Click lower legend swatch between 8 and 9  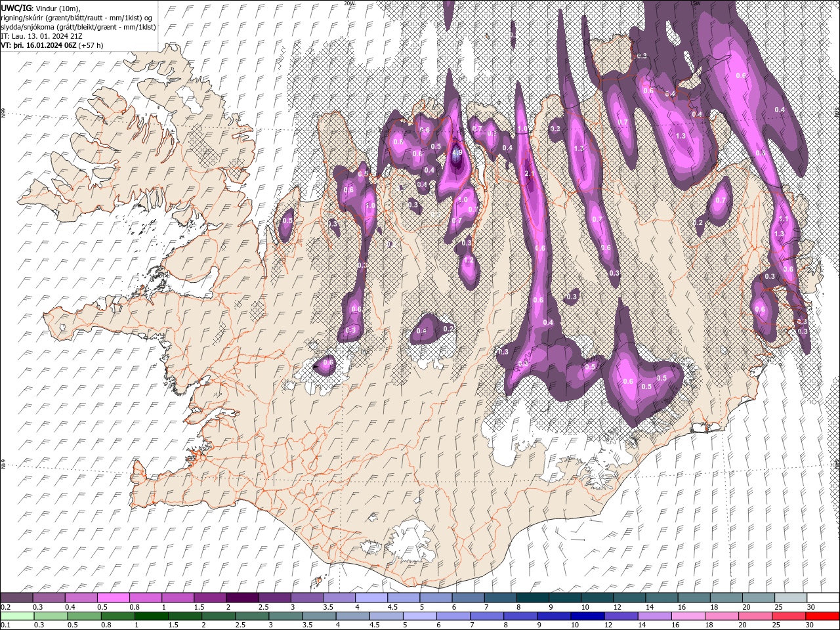tap(520, 616)
